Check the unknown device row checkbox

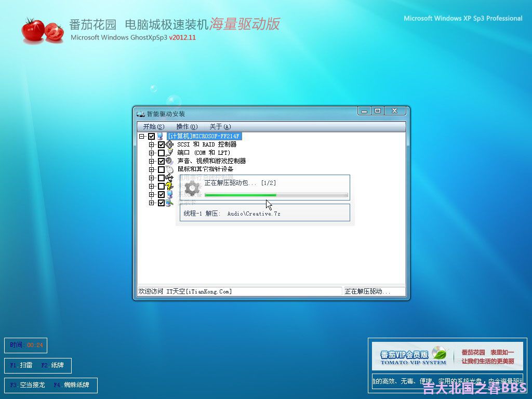tap(161, 187)
